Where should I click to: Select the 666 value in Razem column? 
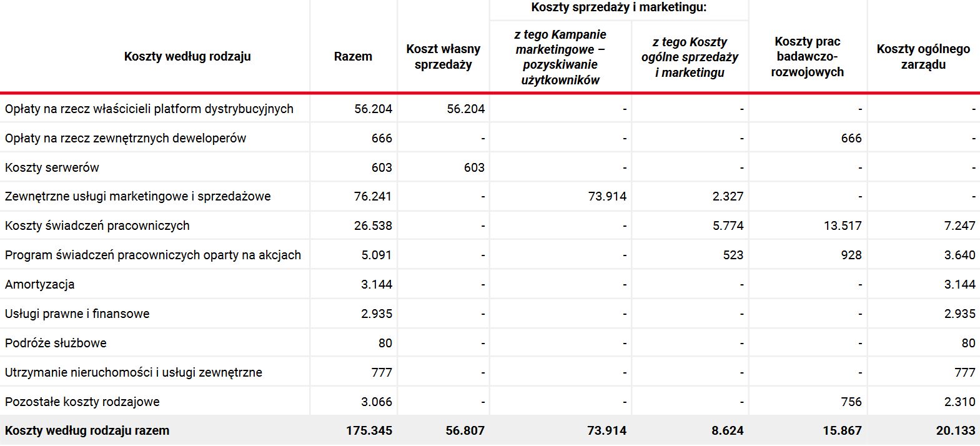point(382,138)
